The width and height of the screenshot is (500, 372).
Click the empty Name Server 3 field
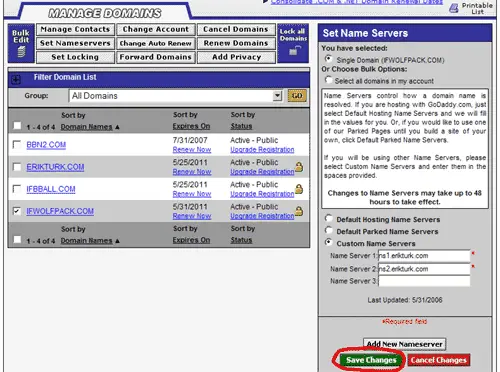(x=424, y=281)
